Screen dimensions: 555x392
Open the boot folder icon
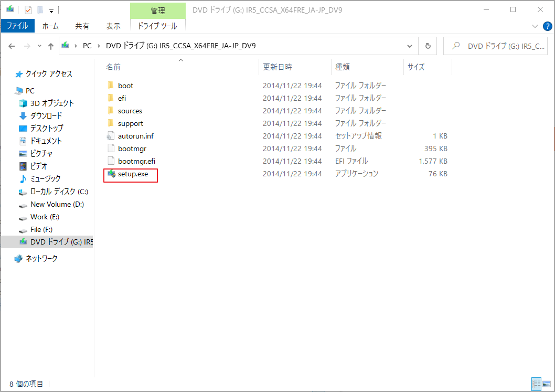coord(111,86)
